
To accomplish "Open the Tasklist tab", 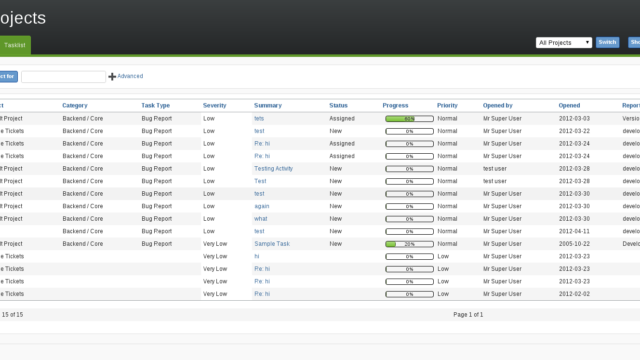I will [15, 45].
